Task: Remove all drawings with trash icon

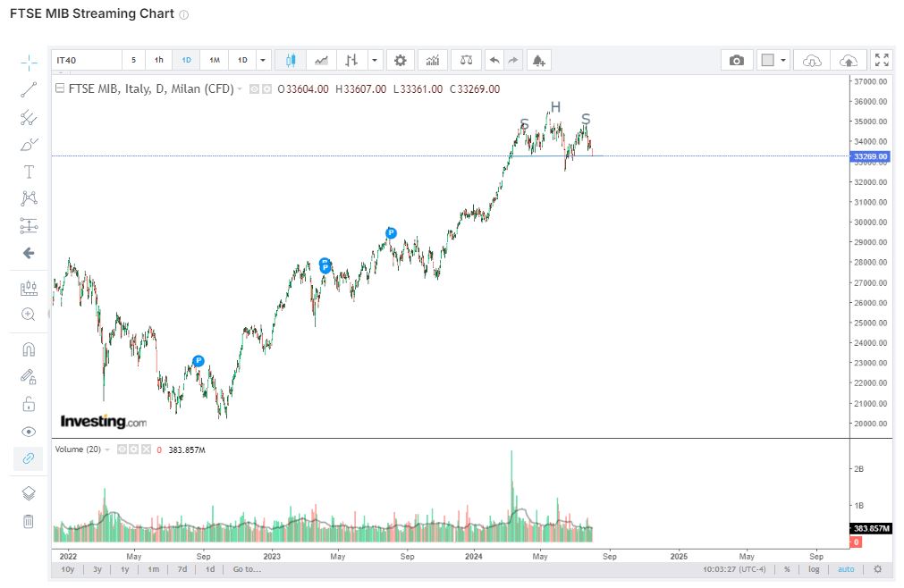Action: tap(29, 521)
